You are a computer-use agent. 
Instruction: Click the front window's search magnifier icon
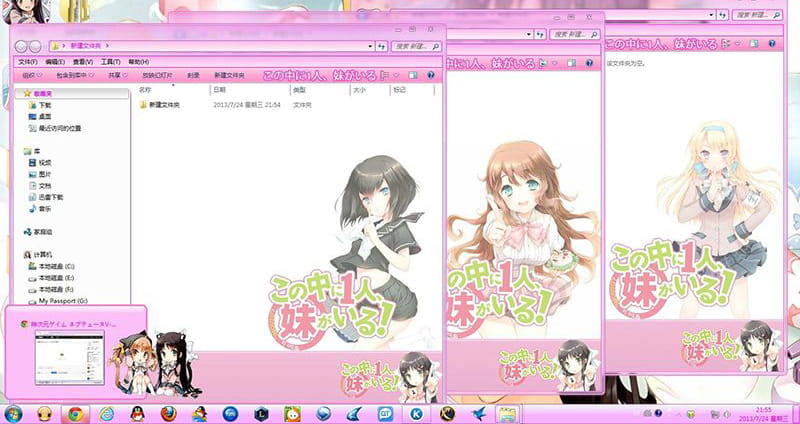[435, 46]
